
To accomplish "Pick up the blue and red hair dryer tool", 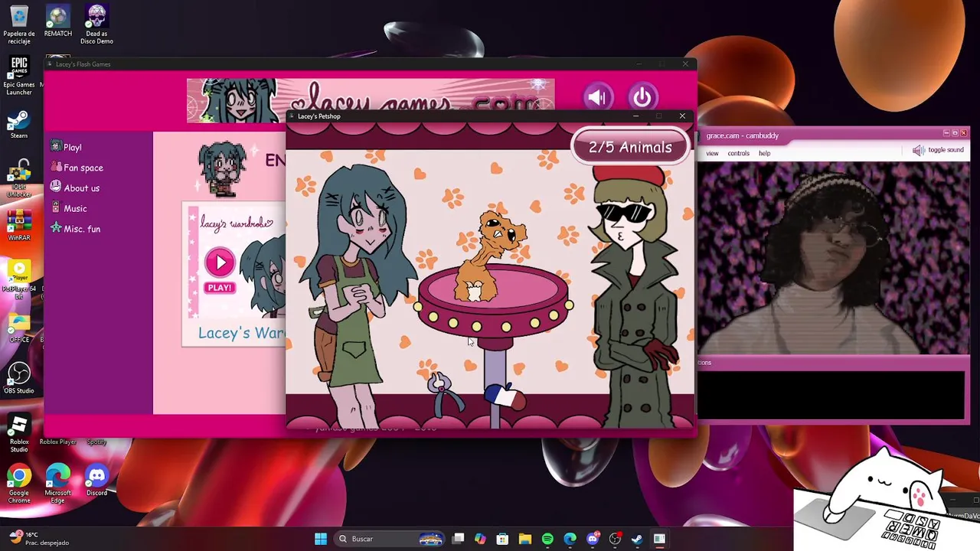I will click(x=505, y=396).
